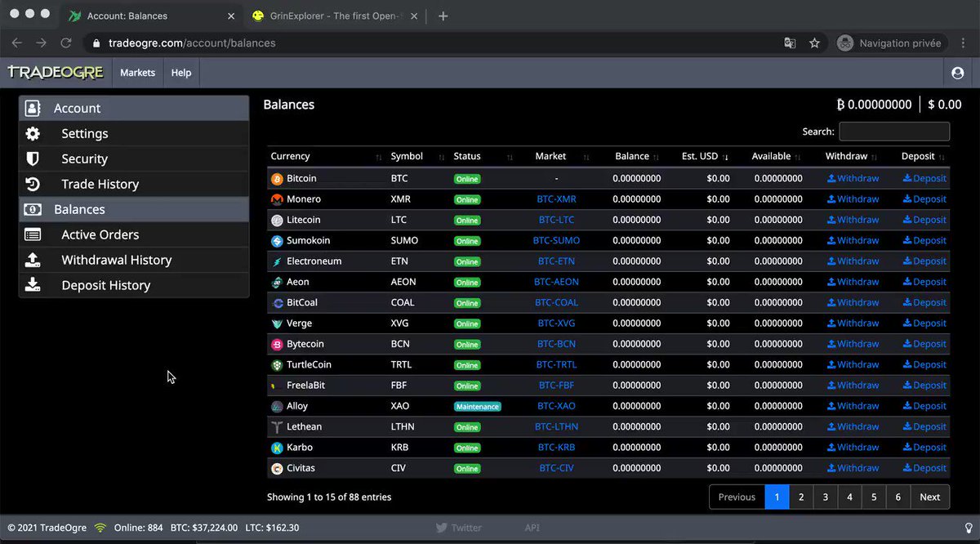Open the user profile icon in header
980x544 pixels.
click(x=958, y=73)
